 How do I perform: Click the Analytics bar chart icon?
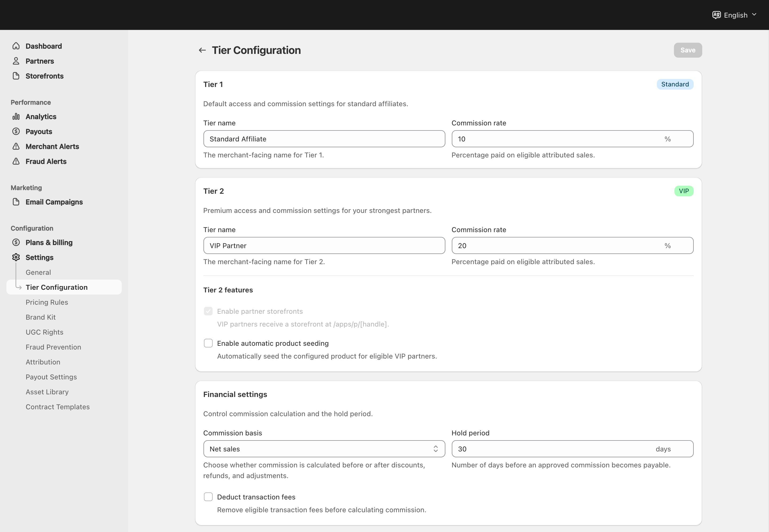pyautogui.click(x=16, y=117)
